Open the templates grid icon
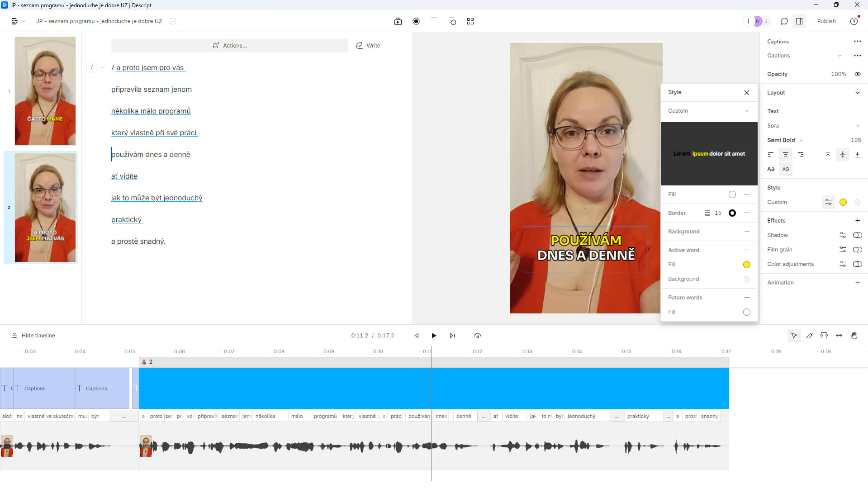The image size is (868, 488). pos(470,21)
